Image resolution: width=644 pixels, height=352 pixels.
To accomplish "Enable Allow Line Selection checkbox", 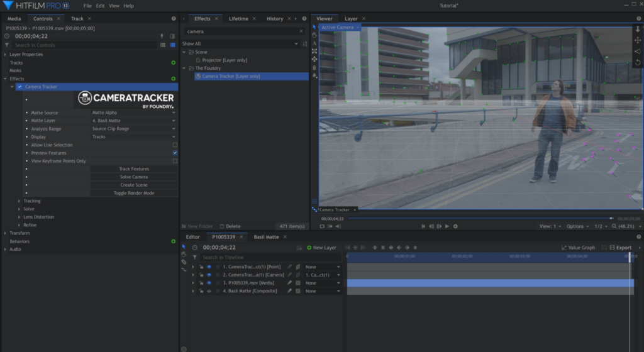I will [x=175, y=145].
